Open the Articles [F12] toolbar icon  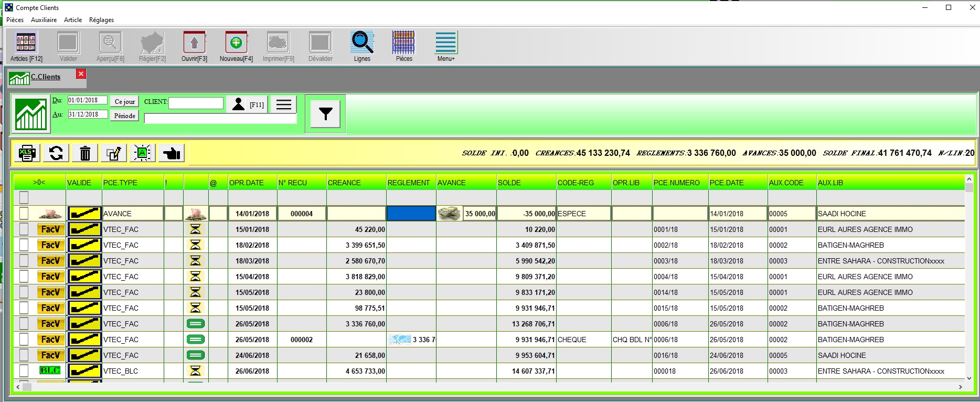(x=26, y=46)
